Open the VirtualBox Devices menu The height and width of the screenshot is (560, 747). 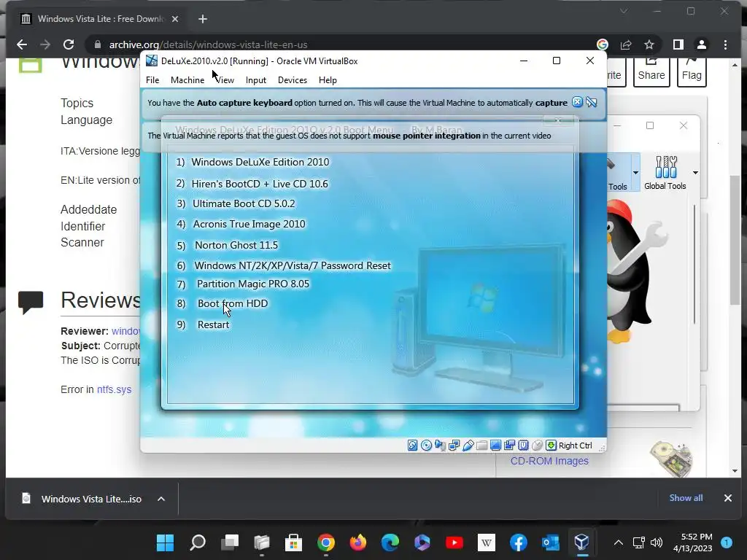[293, 80]
